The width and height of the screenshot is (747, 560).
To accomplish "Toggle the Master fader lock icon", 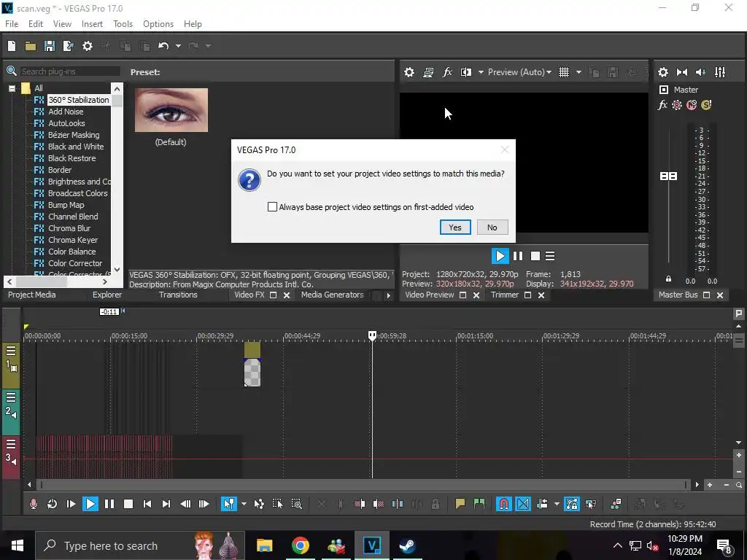I will (x=668, y=279).
